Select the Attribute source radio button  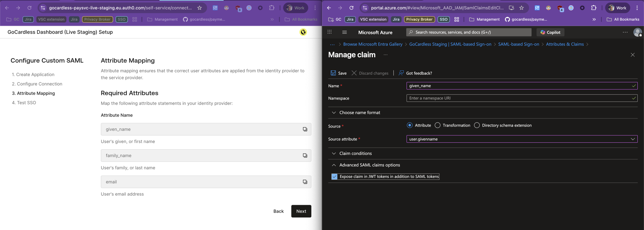409,125
